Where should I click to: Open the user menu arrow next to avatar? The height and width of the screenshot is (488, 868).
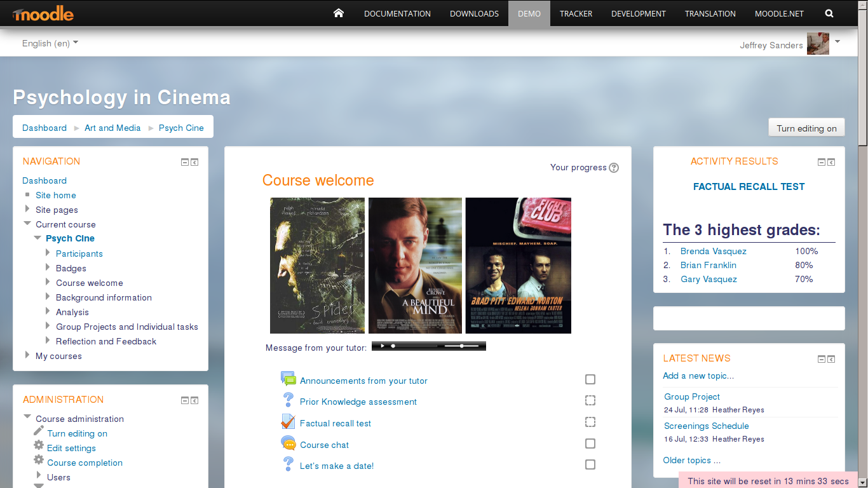[837, 42]
